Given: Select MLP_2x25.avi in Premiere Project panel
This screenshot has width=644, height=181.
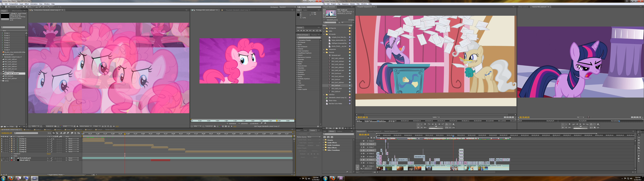Looking at the screenshot, I should (x=336, y=85).
